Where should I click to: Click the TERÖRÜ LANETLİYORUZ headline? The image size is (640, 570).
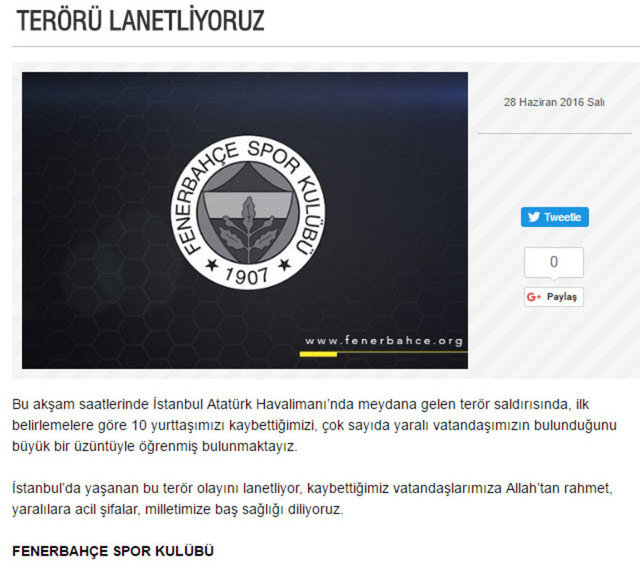pos(141,20)
